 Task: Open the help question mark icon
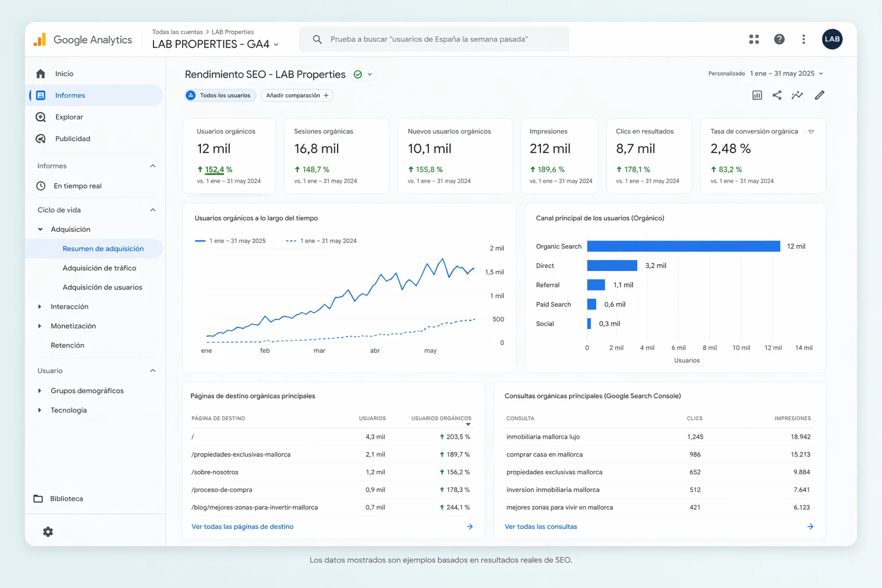point(779,39)
